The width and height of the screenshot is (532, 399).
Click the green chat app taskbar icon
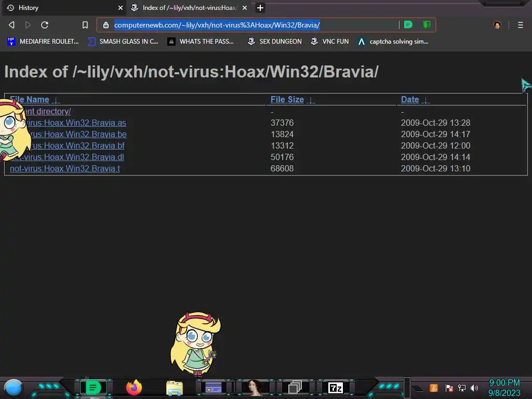pos(93,388)
